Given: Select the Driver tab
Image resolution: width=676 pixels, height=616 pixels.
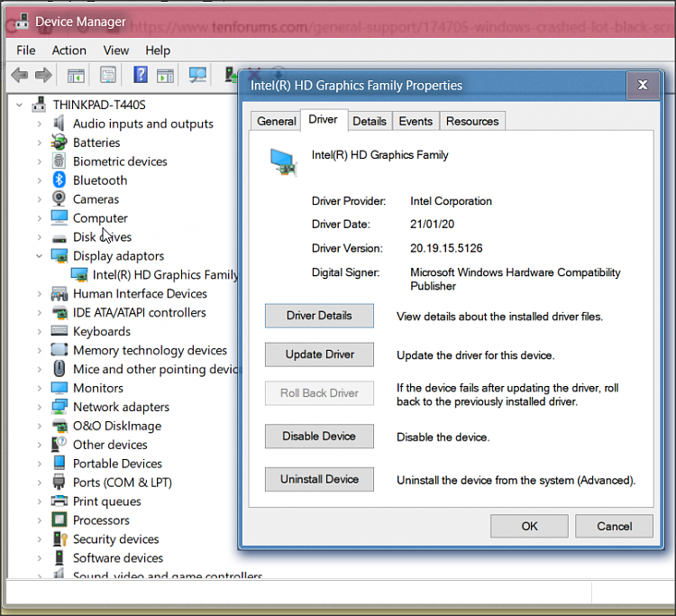Looking at the screenshot, I should 324,119.
